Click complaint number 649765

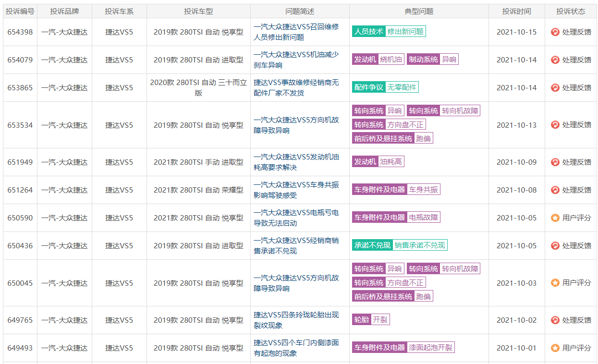[x=20, y=320]
